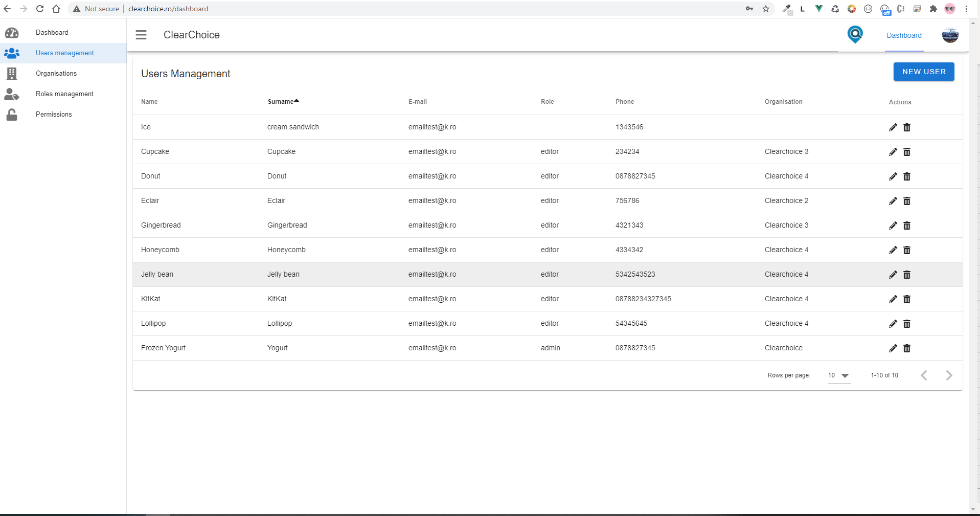Open the hamburger menu next to ClearChoice
The width and height of the screenshot is (980, 516).
[141, 35]
